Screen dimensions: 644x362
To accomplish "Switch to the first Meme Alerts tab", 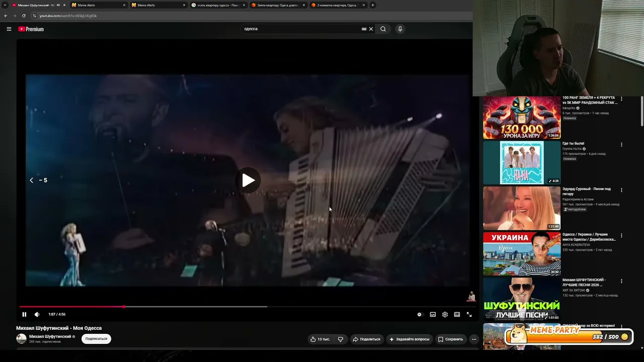I will click(x=98, y=5).
